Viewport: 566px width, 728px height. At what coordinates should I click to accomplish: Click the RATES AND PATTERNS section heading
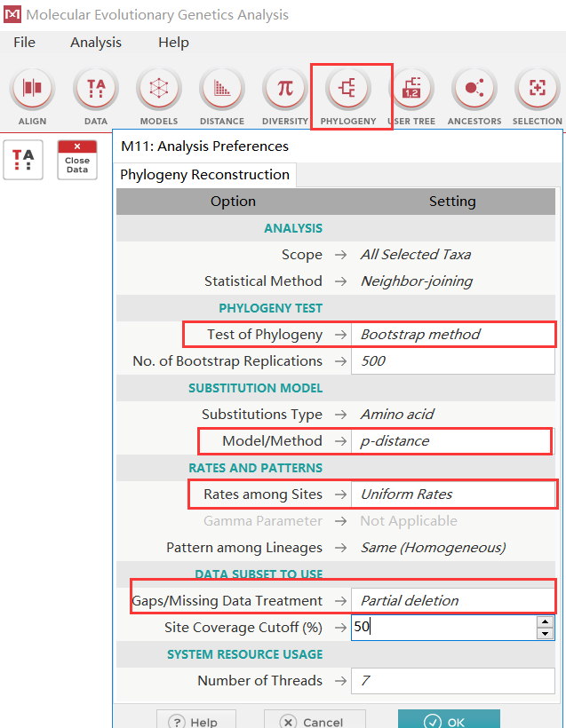pos(256,468)
